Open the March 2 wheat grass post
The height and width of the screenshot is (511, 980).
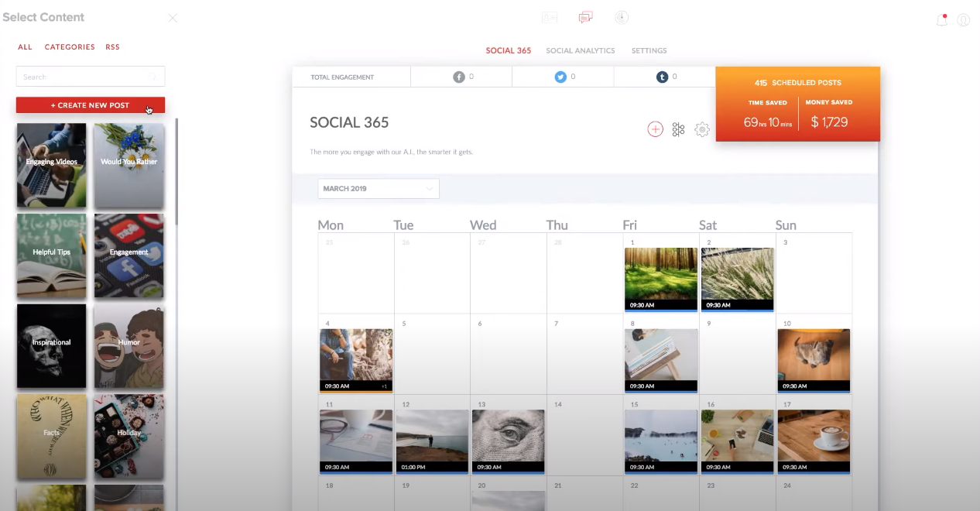738,279
